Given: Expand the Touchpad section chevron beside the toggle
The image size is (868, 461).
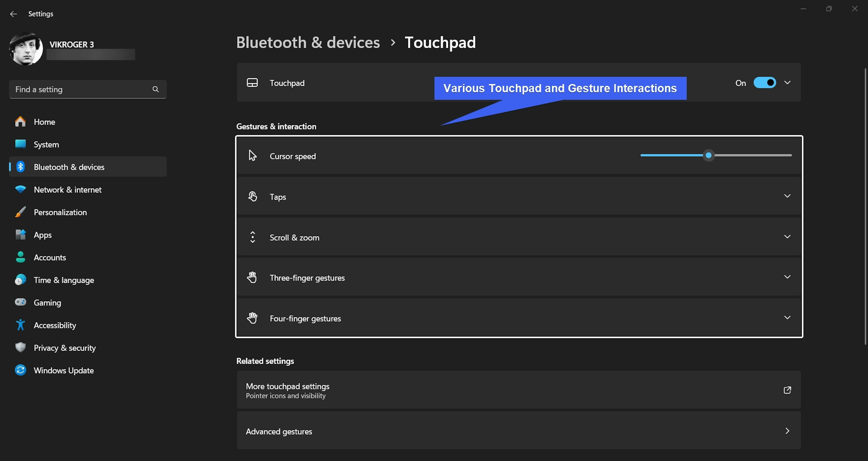Looking at the screenshot, I should click(x=787, y=82).
